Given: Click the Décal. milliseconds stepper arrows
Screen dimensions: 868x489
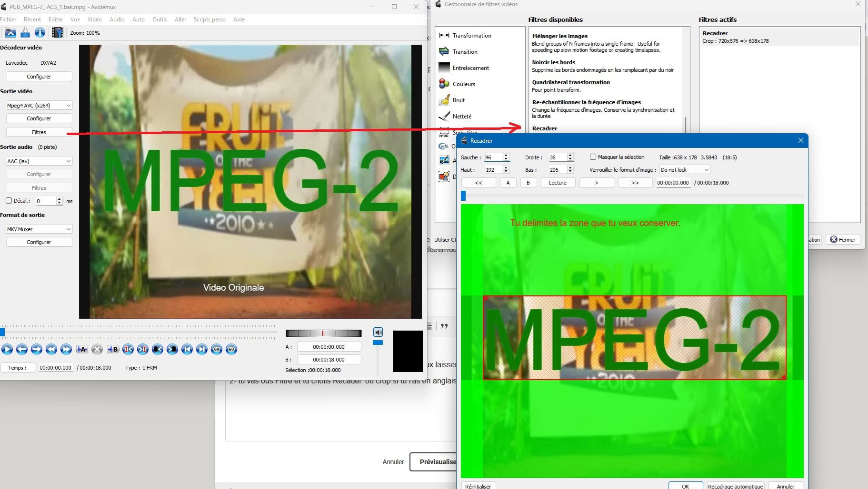Looking at the screenshot, I should click(60, 201).
